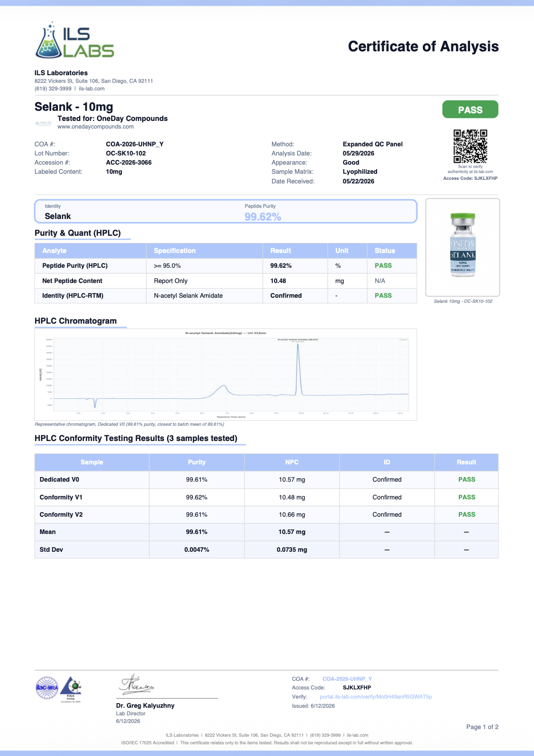
Task: Click the QR code for authenticity verification
Action: click(470, 146)
